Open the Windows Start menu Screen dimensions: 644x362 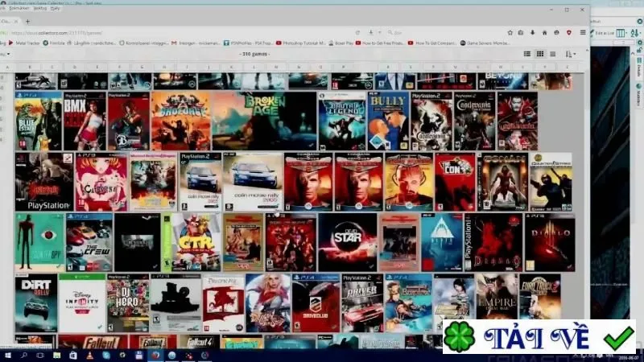coord(8,356)
